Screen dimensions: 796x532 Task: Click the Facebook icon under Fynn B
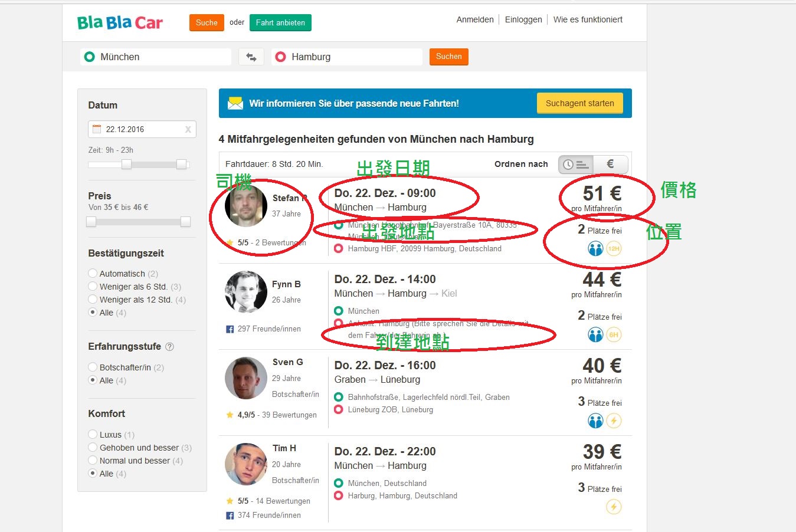(x=230, y=329)
